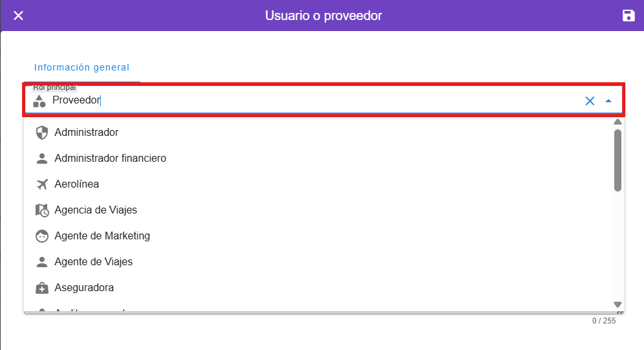This screenshot has width=644, height=350.
Task: Click the save floppy disk icon
Action: (x=628, y=16)
